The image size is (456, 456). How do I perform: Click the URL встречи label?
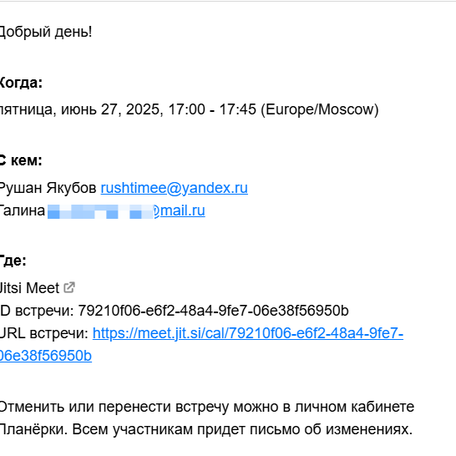pos(44,333)
